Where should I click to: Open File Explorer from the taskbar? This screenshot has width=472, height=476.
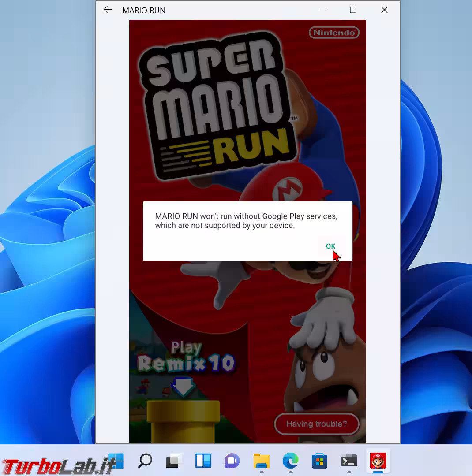click(262, 461)
